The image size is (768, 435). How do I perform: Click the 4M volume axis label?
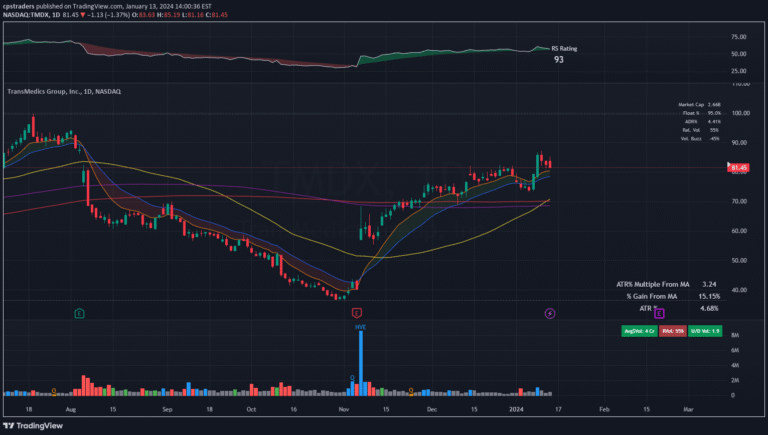click(x=735, y=365)
